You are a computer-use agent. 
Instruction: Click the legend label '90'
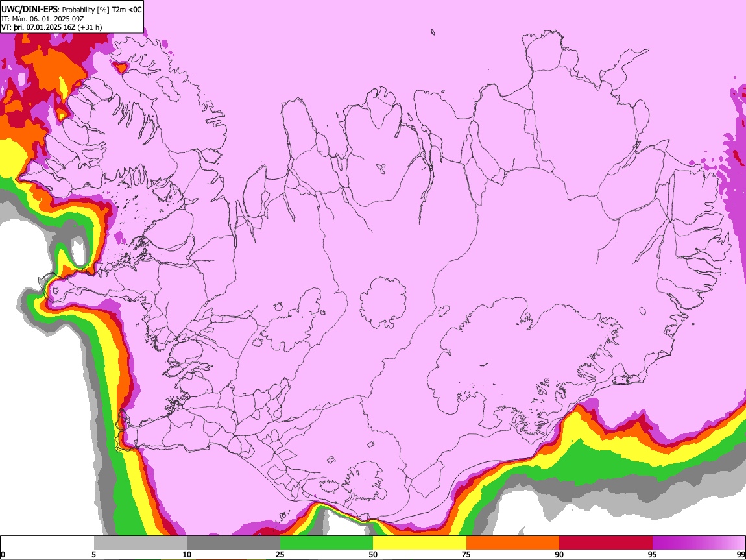click(x=559, y=554)
